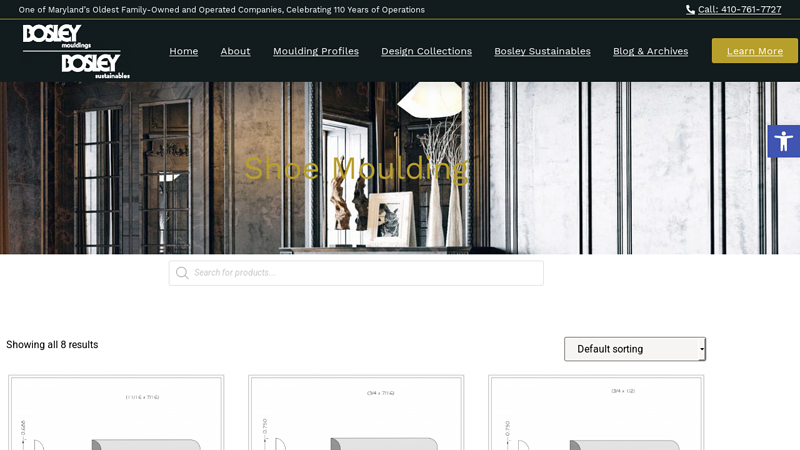Go to the Home page
Viewport: 800px width, 450px height.
[183, 51]
